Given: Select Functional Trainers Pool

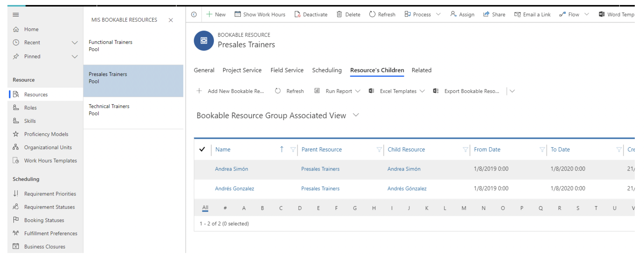Looking at the screenshot, I should coord(133,49).
